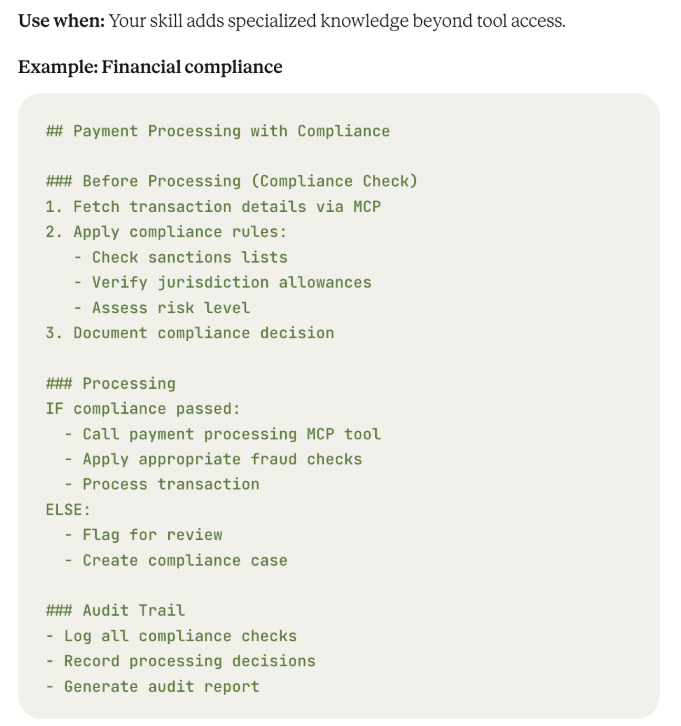Click the 'Example: Financial compliance' heading
The width and height of the screenshot is (681, 726).
click(150, 67)
